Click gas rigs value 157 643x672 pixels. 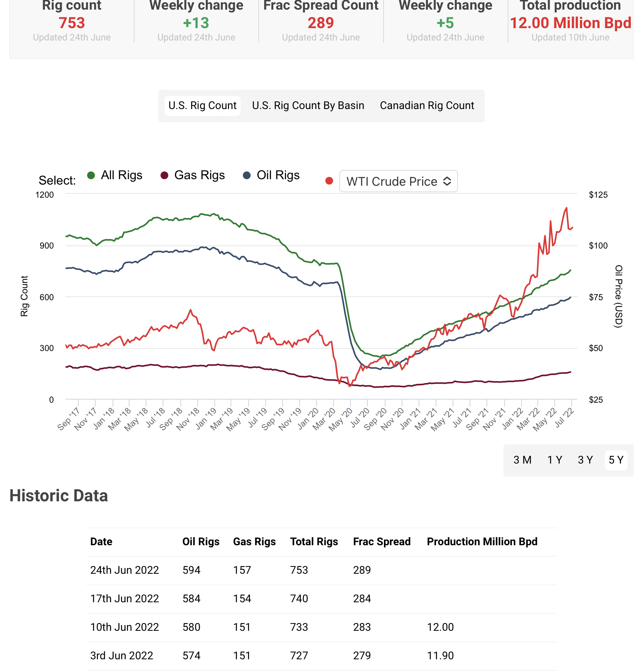click(x=242, y=570)
